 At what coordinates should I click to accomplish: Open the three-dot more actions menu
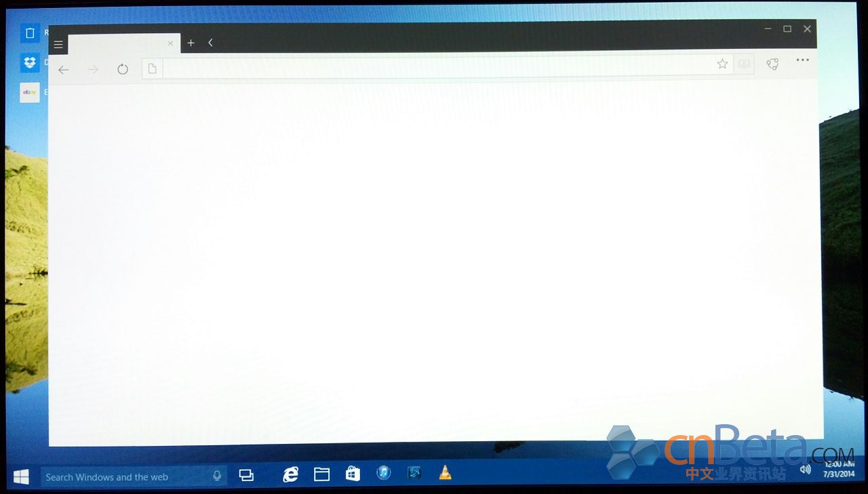coord(803,60)
